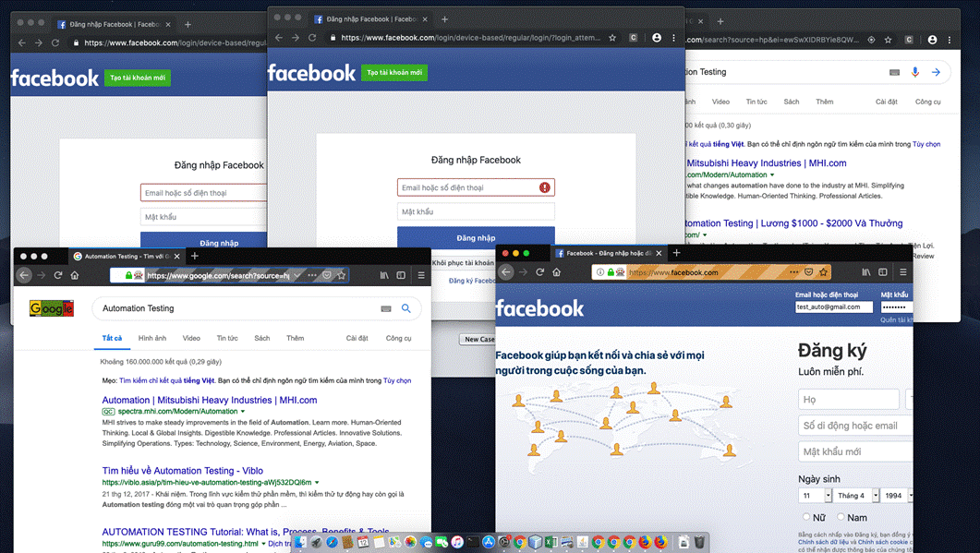Reload the middle Chrome Facebook login page
This screenshot has height=553, width=980.
pos(312,38)
